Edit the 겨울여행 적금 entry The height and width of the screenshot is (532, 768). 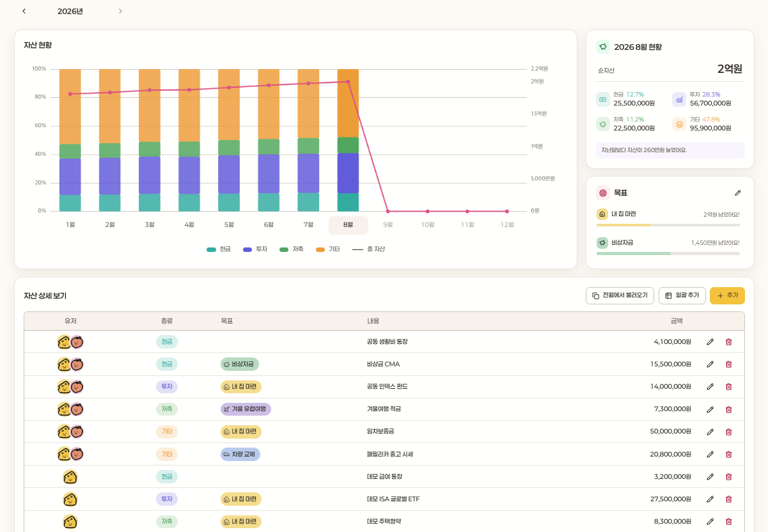710,409
